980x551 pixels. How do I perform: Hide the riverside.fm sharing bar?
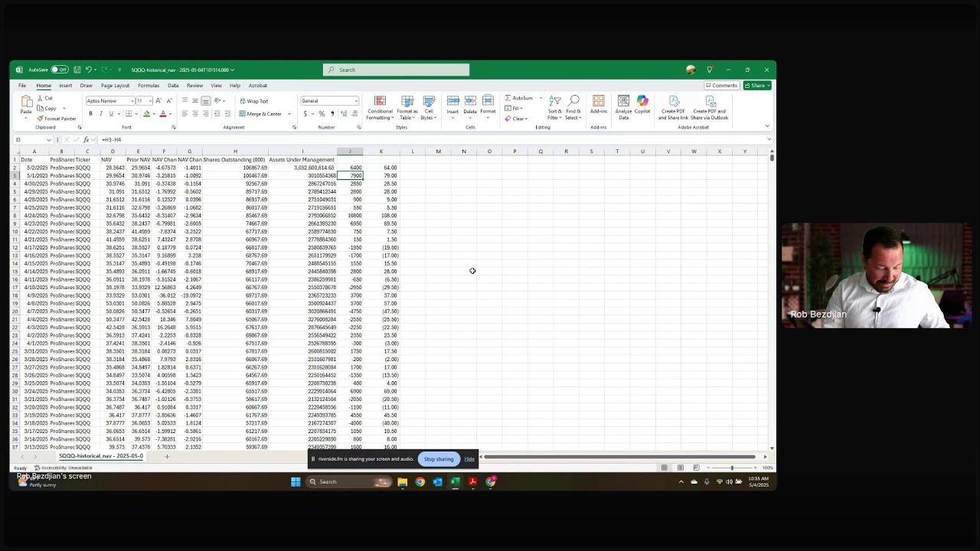469,459
